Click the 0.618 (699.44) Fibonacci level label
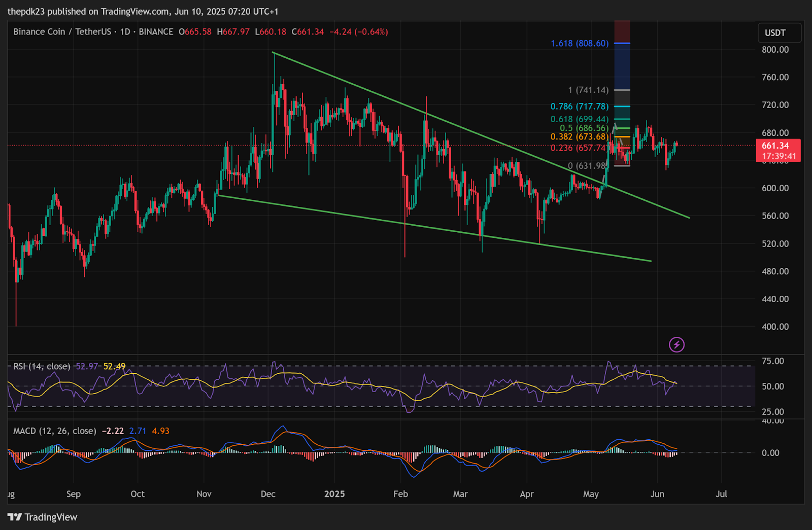This screenshot has width=812, height=530. pos(580,120)
